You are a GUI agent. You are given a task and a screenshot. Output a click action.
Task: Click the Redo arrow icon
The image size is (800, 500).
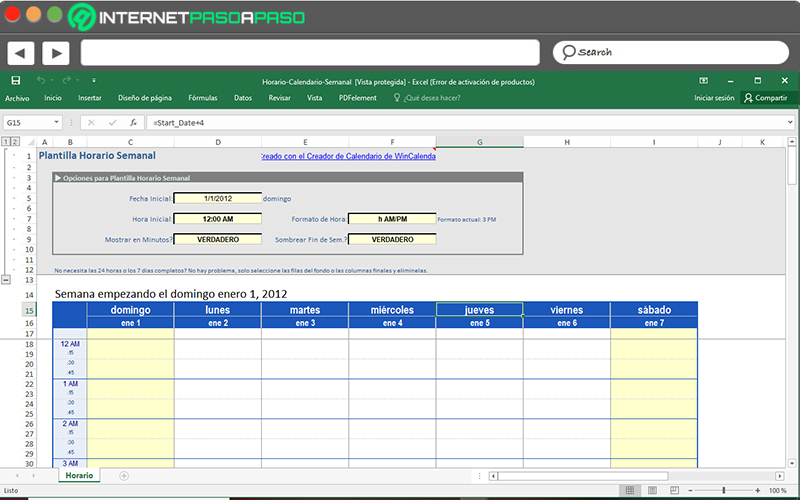tap(66, 80)
